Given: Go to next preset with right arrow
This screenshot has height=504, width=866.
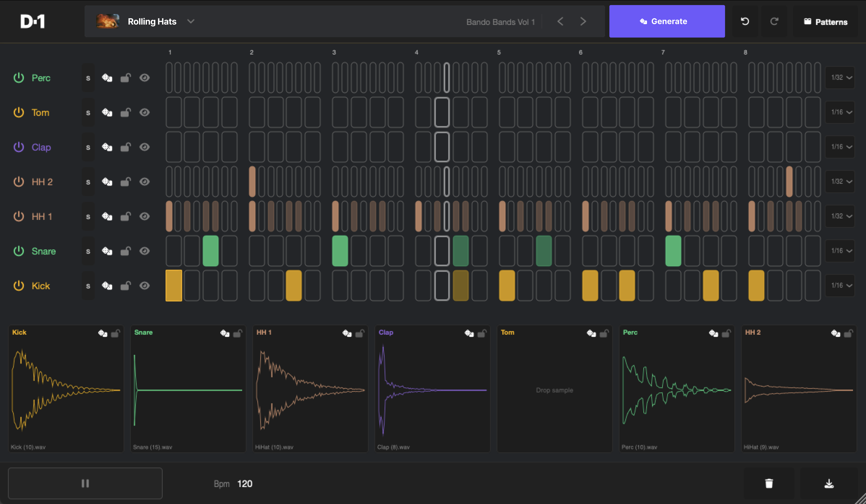Looking at the screenshot, I should [x=583, y=22].
